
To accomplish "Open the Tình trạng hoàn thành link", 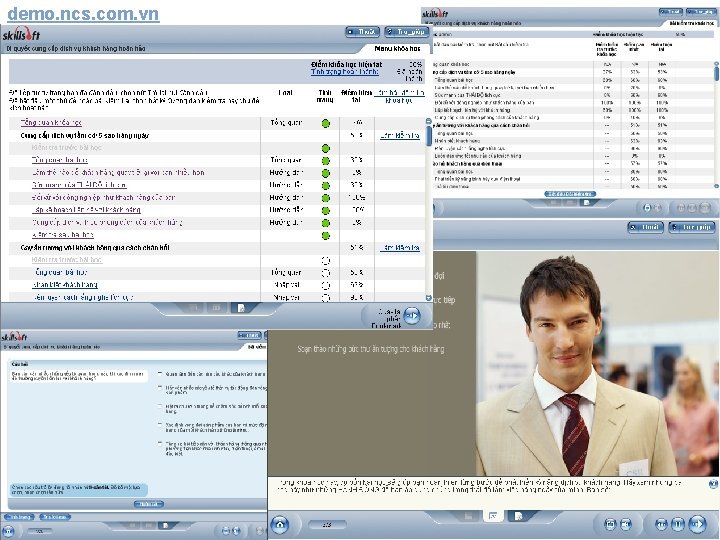I will (345, 72).
